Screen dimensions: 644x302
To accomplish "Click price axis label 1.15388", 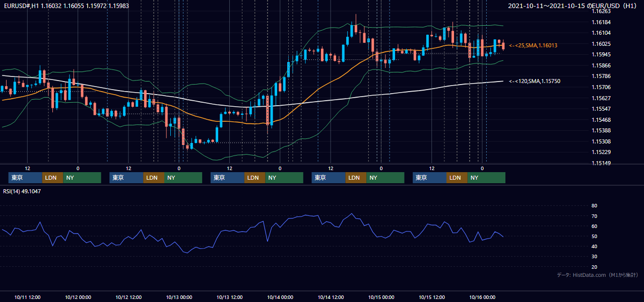I will pyautogui.click(x=601, y=130).
